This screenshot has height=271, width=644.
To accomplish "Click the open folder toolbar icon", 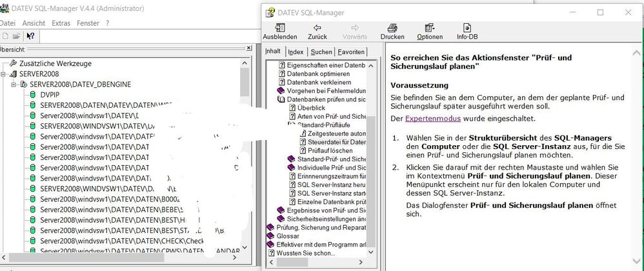I will [16, 35].
